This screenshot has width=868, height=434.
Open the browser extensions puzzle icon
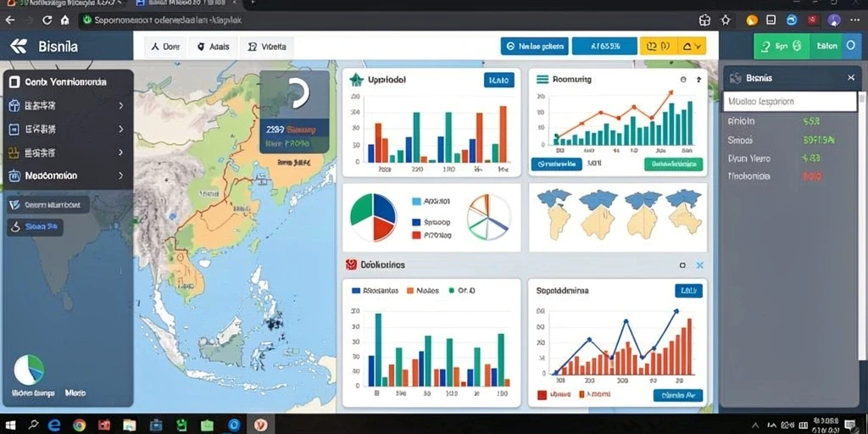(x=704, y=20)
